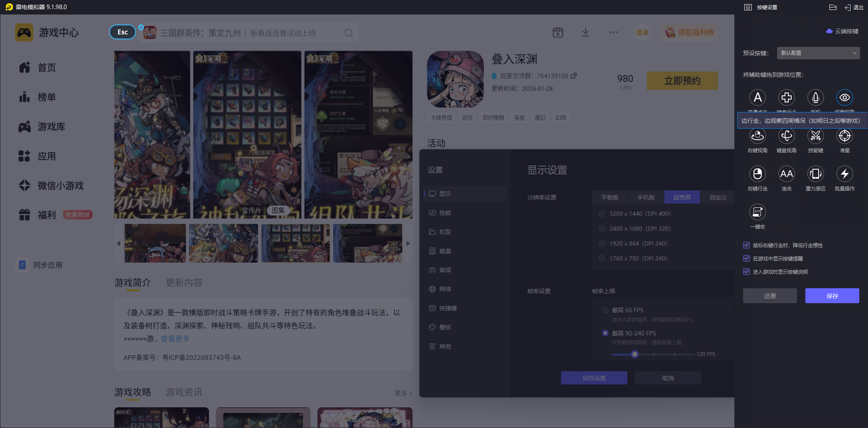Viewport: 868px width, 428px height.
Task: Click the 立即预约 pre-register button
Action: pos(683,80)
